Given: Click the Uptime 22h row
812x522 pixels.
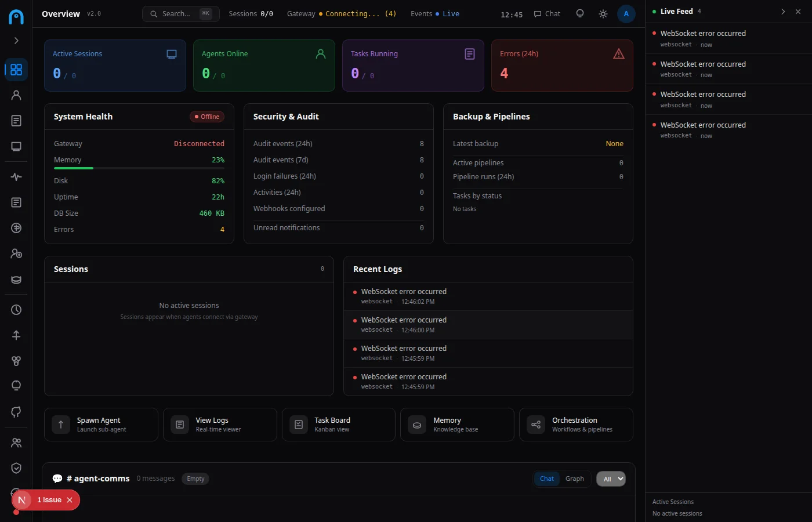Looking at the screenshot, I should pos(139,197).
